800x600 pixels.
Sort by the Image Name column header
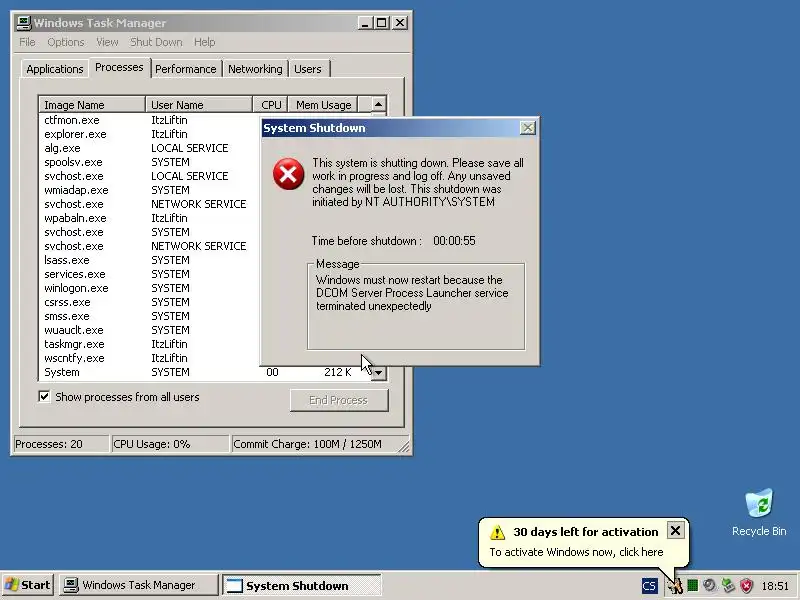coord(92,105)
